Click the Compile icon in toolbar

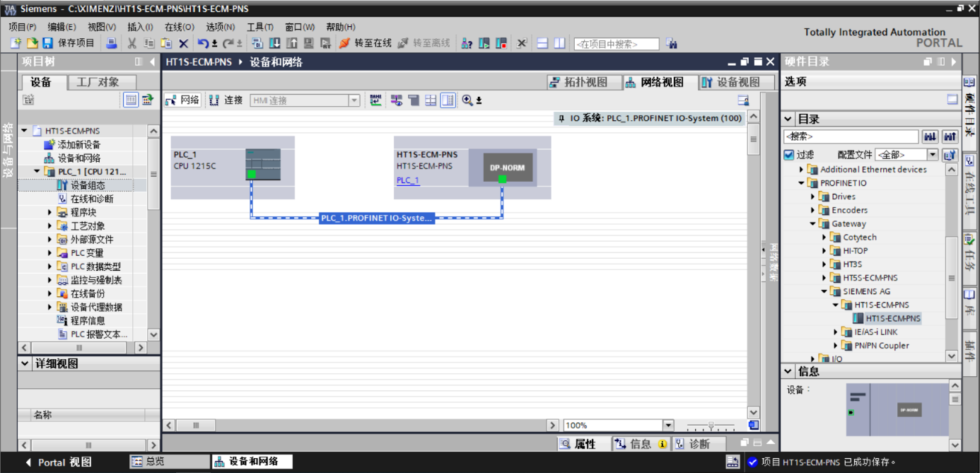(257, 43)
